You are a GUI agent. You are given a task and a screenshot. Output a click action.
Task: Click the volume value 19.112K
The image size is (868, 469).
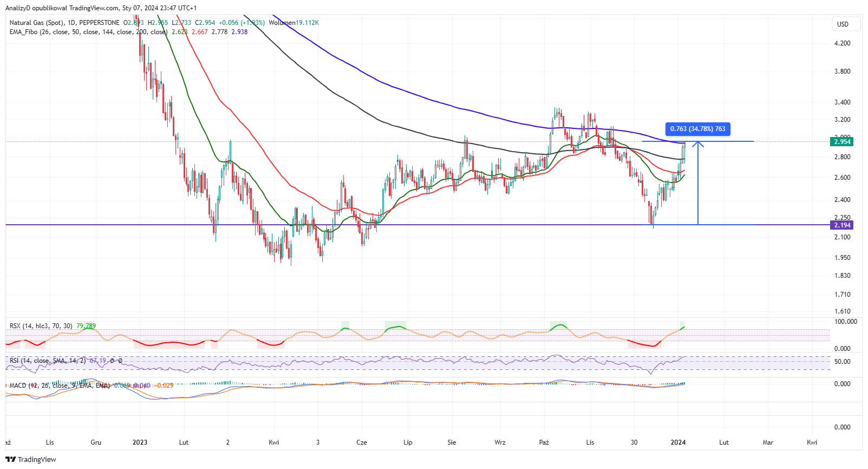coord(307,23)
